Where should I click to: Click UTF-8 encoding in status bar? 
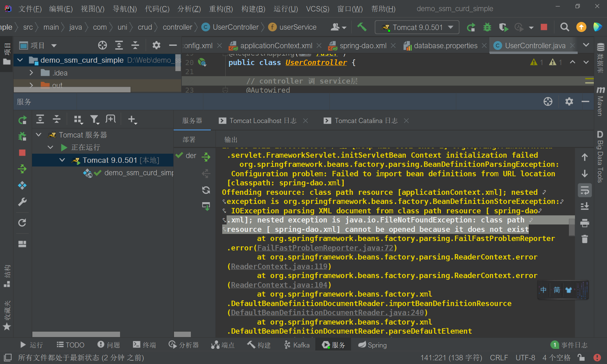coord(525,358)
